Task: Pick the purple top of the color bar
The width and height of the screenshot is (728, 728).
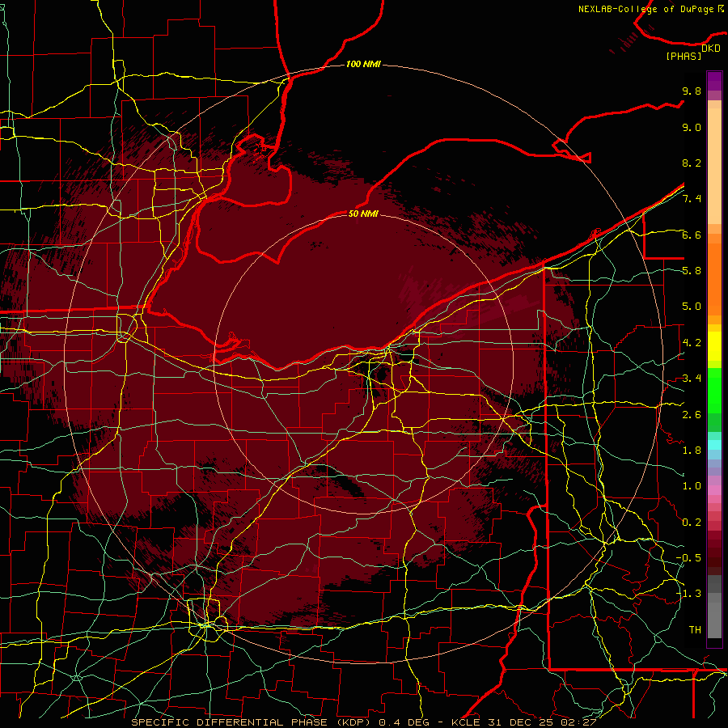Action: point(714,81)
